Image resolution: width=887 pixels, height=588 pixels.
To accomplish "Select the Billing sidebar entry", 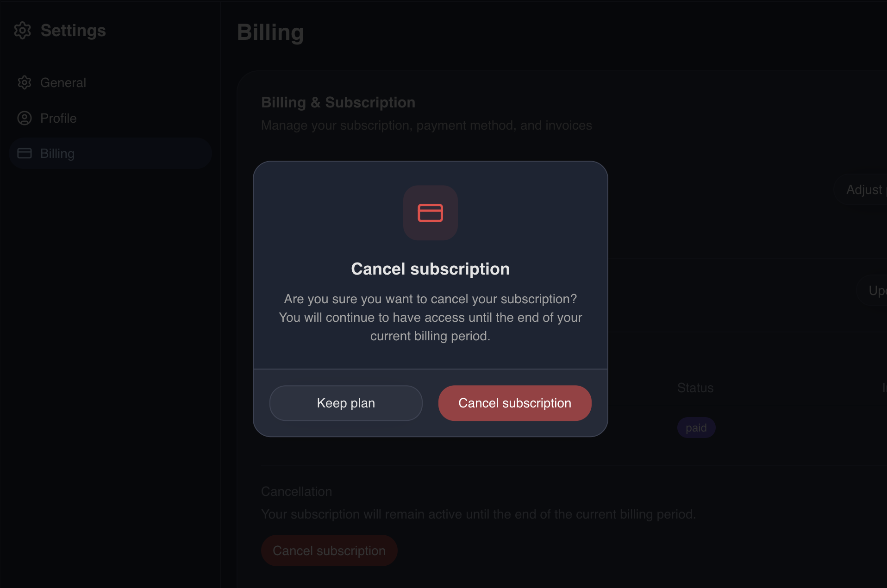I will point(57,153).
